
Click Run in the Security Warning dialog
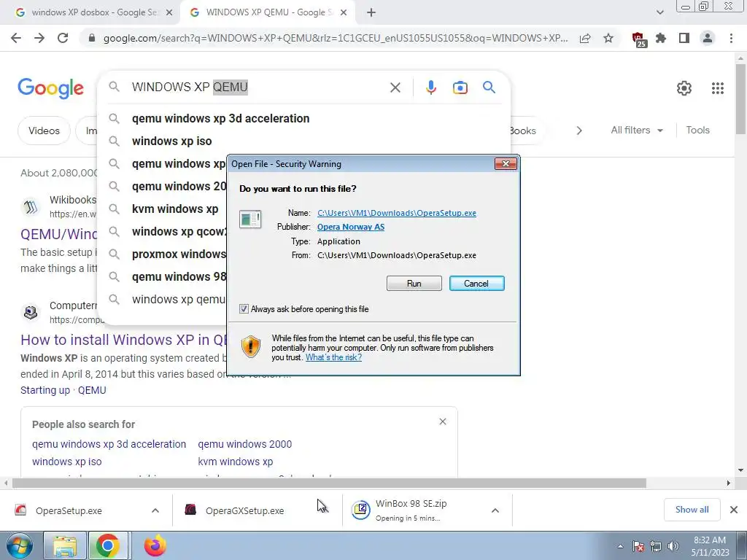coord(414,284)
